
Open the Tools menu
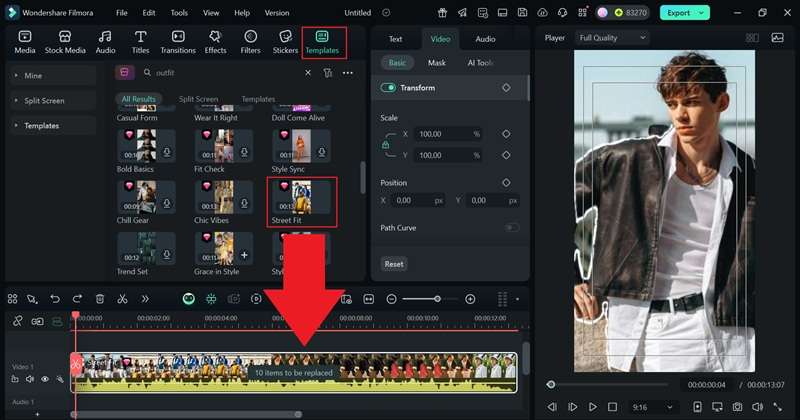[179, 13]
